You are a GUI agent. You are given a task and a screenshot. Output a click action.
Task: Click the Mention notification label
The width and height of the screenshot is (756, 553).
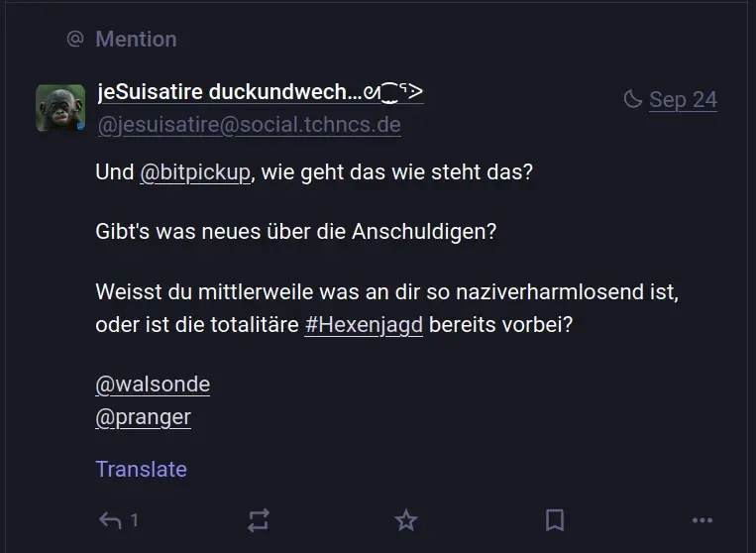[x=136, y=39]
